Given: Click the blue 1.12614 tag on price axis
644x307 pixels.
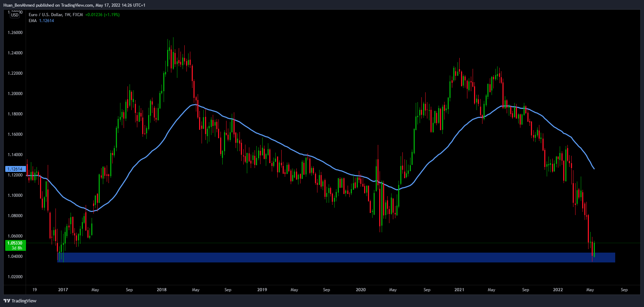Looking at the screenshot, I should [15, 169].
